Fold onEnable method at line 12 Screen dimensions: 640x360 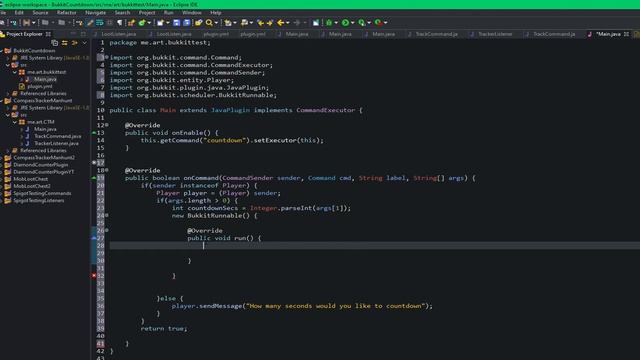[x=107, y=125]
